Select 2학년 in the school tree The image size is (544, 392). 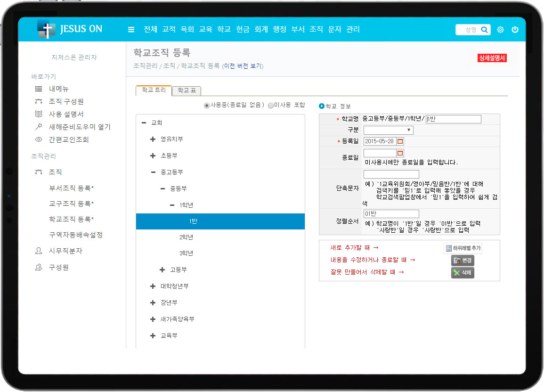186,237
